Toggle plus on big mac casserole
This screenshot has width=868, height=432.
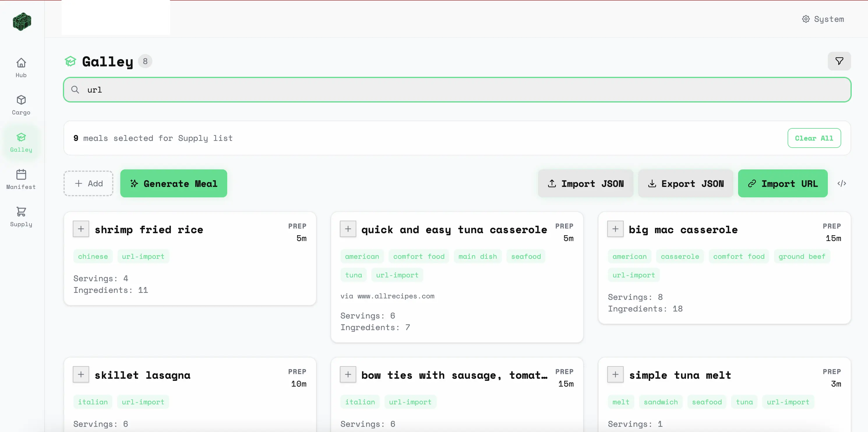click(615, 229)
